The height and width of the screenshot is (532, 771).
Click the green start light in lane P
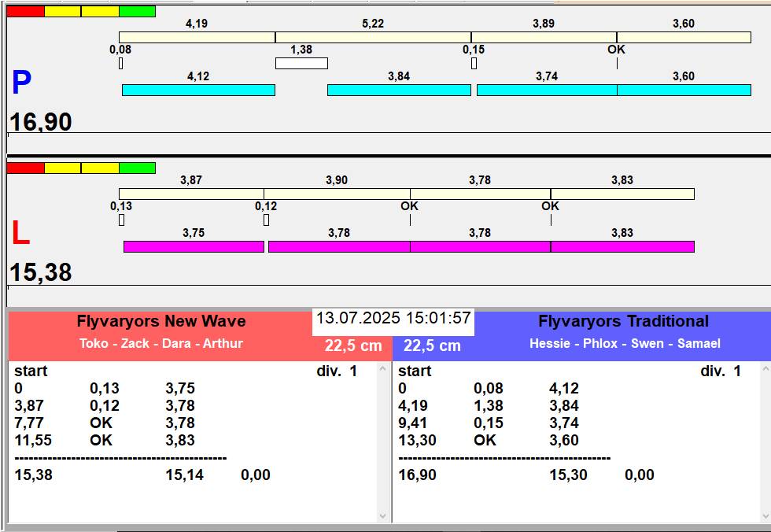[137, 12]
